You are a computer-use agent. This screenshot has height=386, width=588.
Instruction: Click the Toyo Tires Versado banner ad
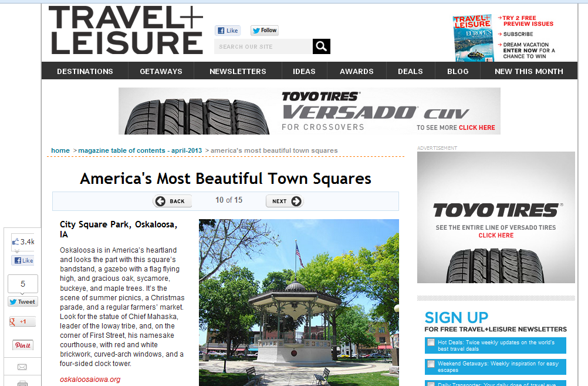(x=309, y=111)
